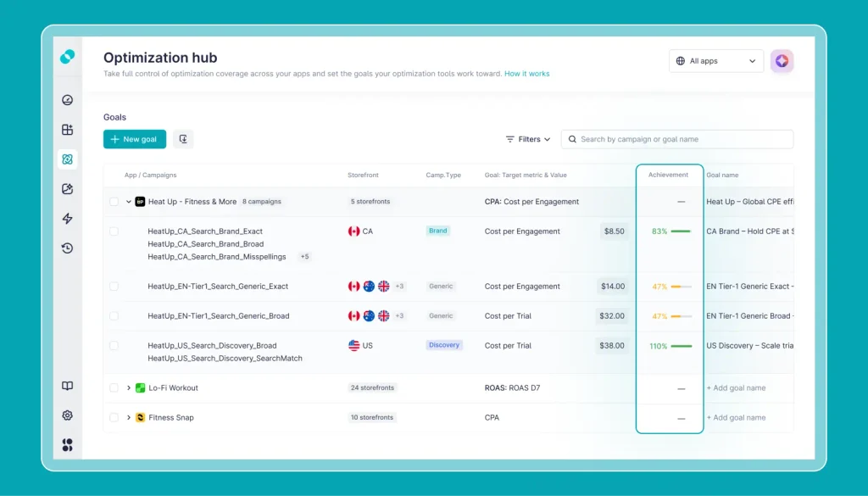Click the ROAS: ROAS D7 goal text

[x=512, y=388]
